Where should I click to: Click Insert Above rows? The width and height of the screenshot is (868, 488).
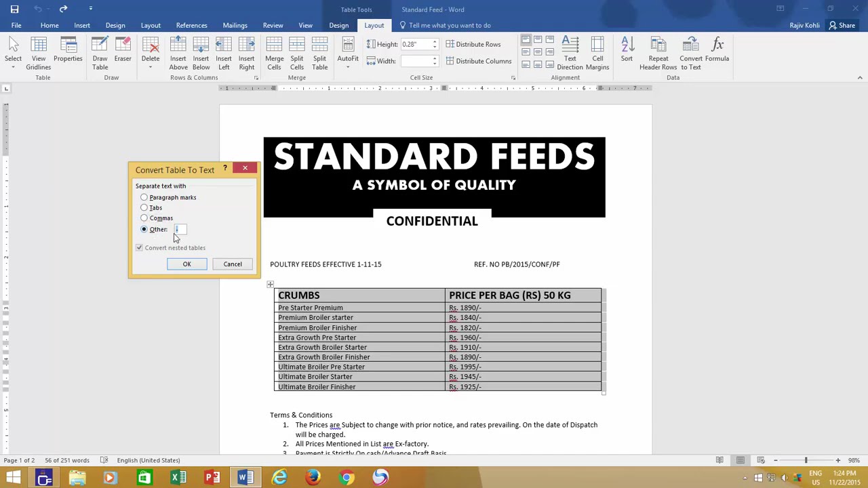(x=178, y=54)
